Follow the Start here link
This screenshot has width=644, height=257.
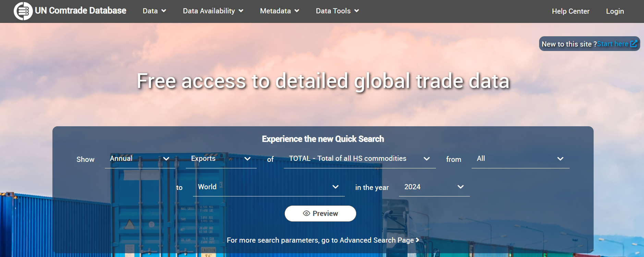point(612,44)
